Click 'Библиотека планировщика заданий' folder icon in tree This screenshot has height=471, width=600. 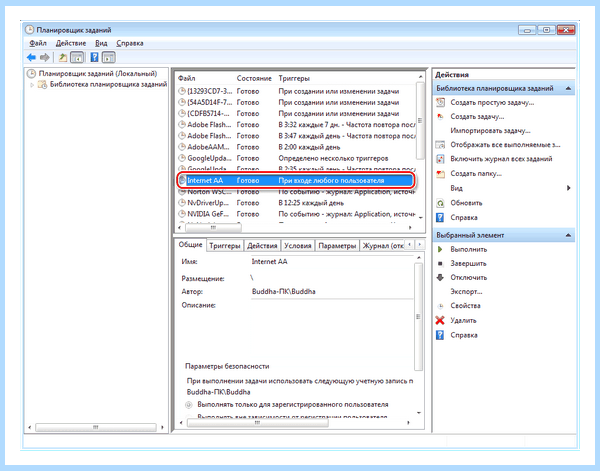[x=42, y=85]
